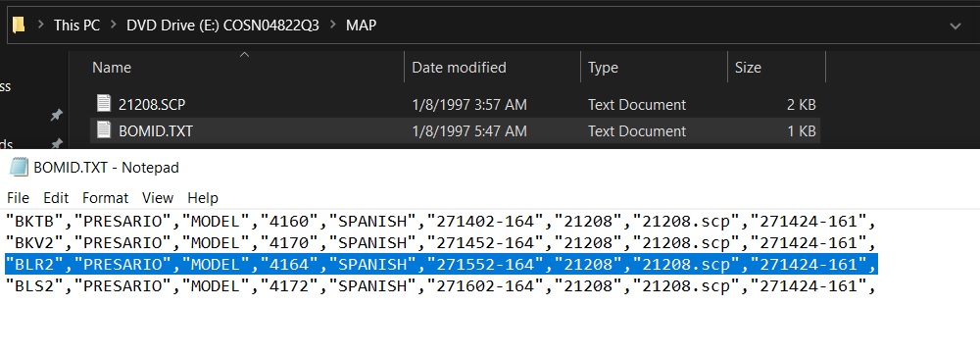Click Text Document type in the 21208.SCP row

(637, 104)
